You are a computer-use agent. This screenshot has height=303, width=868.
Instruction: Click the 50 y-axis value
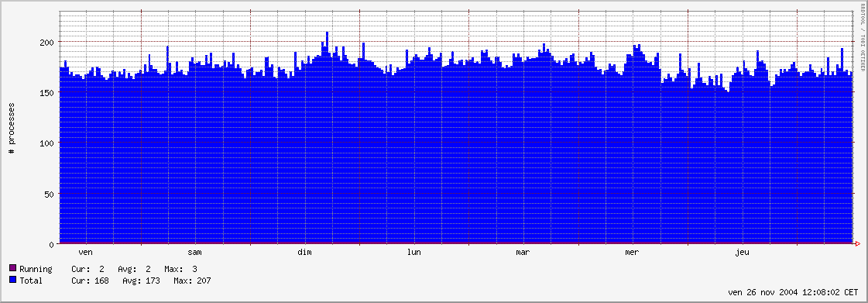pos(50,193)
